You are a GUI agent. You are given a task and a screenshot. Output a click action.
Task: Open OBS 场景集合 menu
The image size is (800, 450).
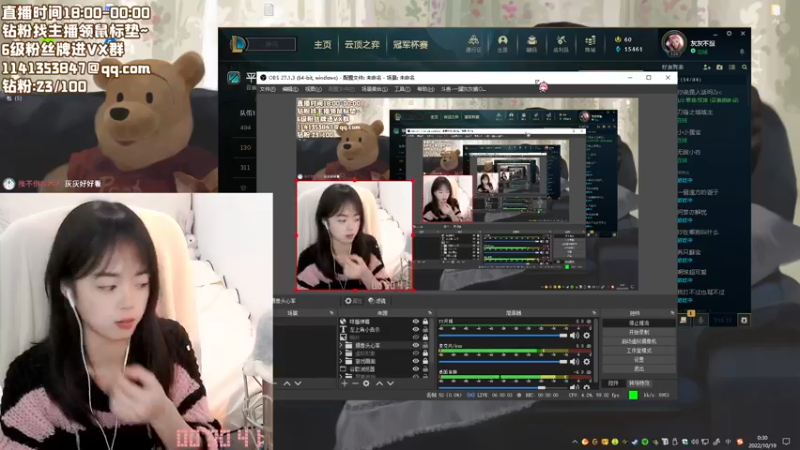374,89
